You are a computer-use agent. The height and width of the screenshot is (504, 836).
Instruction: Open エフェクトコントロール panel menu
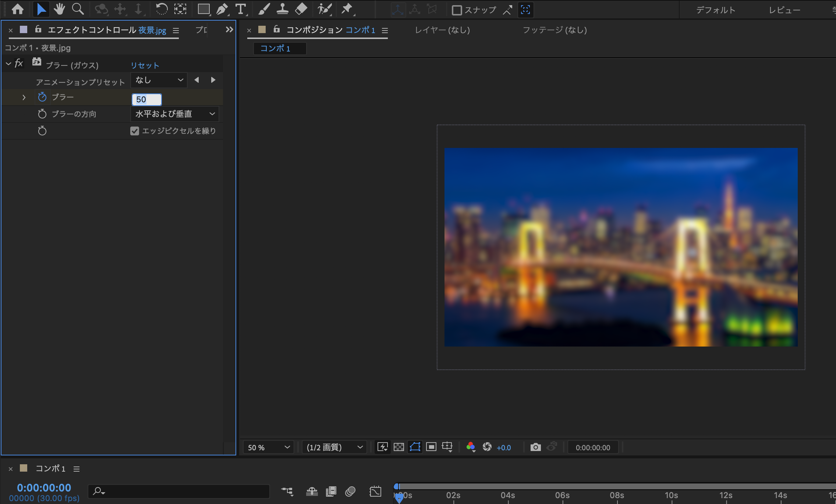[176, 31]
